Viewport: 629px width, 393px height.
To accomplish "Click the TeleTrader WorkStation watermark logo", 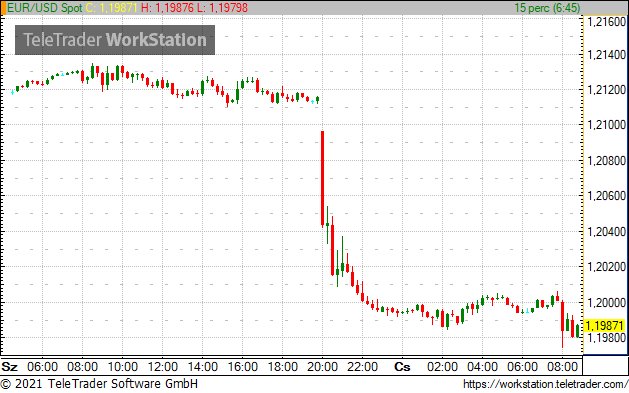I will click(x=115, y=40).
